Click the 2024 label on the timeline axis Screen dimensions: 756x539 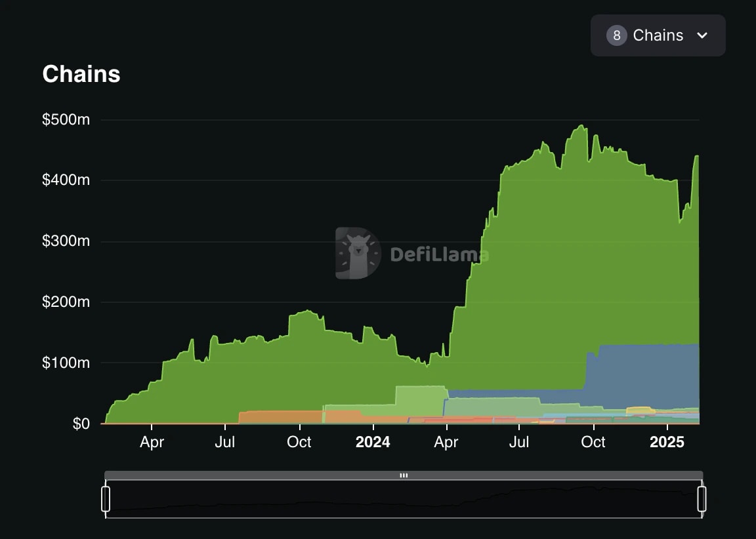[373, 442]
